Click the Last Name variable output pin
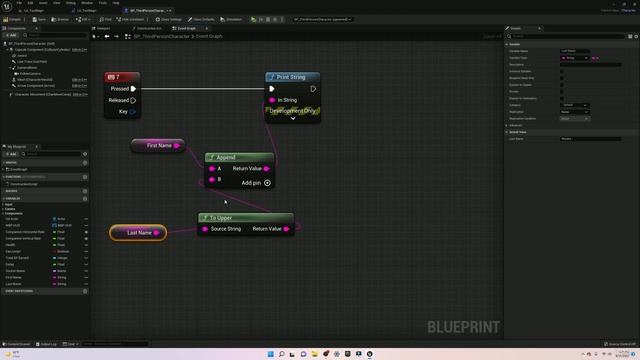The width and height of the screenshot is (640, 360). click(156, 233)
